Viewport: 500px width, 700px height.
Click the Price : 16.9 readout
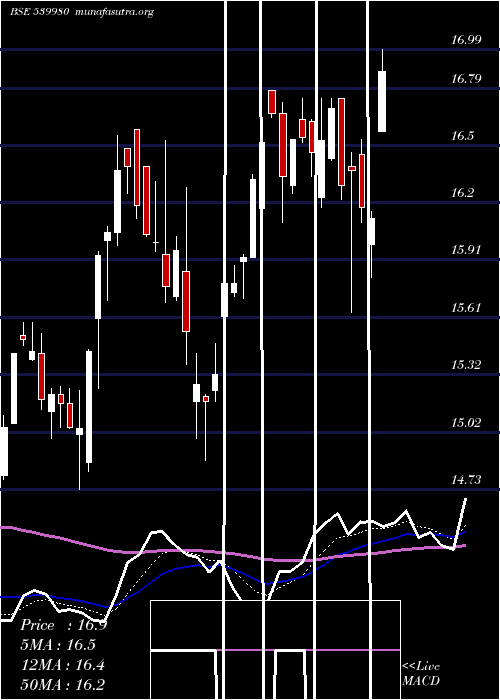pyautogui.click(x=63, y=625)
